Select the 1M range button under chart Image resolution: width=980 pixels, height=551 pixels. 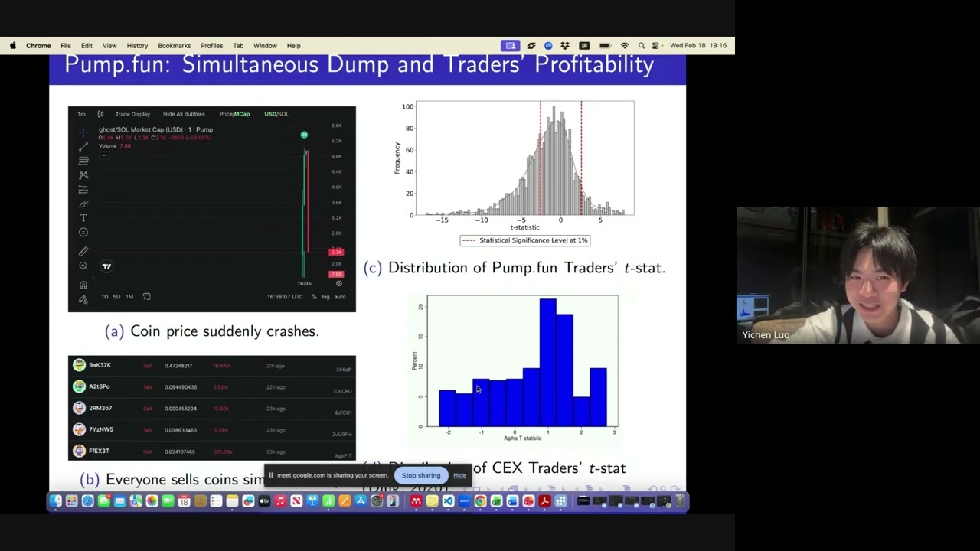[129, 297]
